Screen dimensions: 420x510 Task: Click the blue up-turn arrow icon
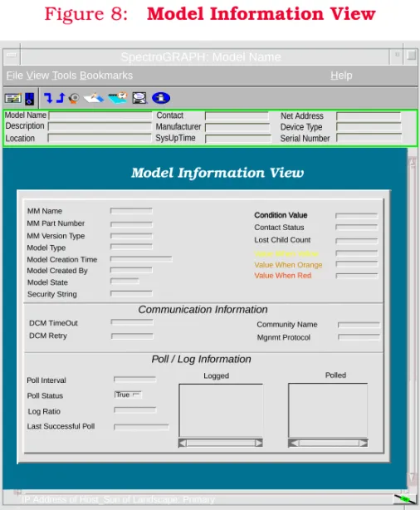(x=61, y=98)
